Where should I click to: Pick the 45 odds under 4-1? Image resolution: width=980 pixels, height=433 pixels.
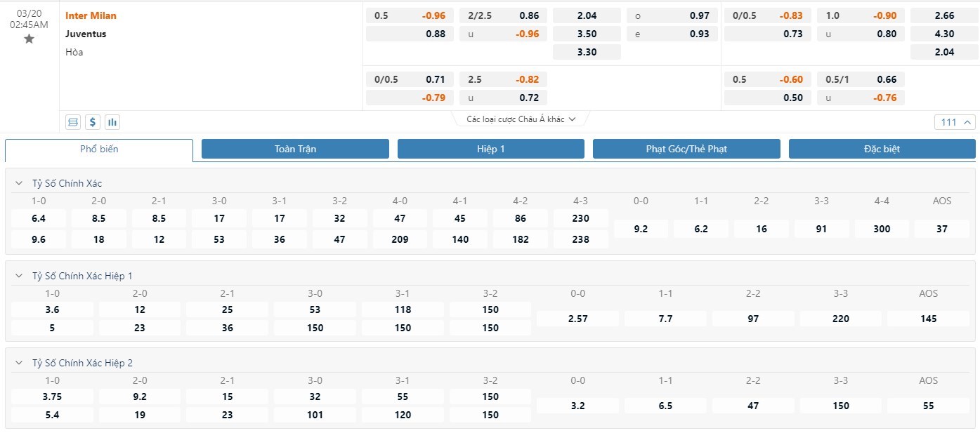coord(460,218)
